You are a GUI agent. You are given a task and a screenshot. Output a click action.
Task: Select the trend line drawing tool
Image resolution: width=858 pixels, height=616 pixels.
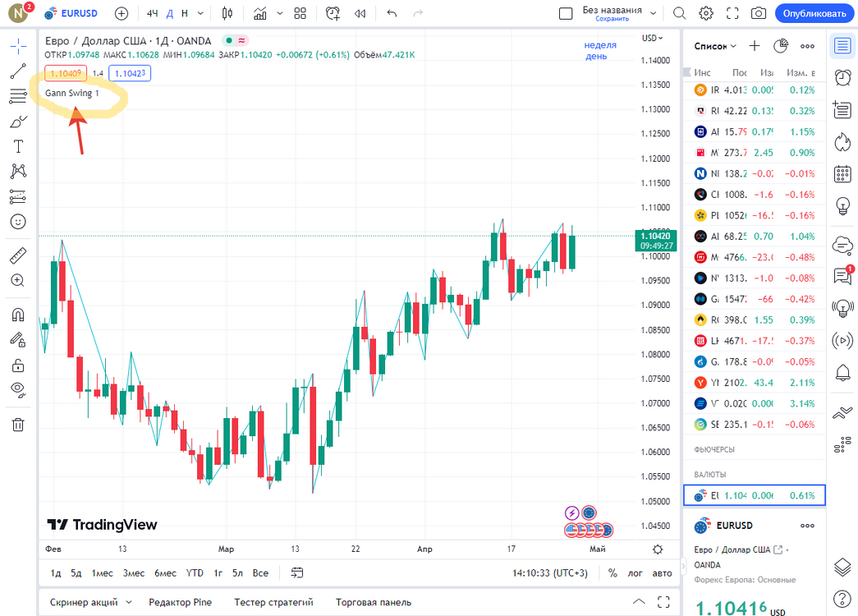pos(18,71)
